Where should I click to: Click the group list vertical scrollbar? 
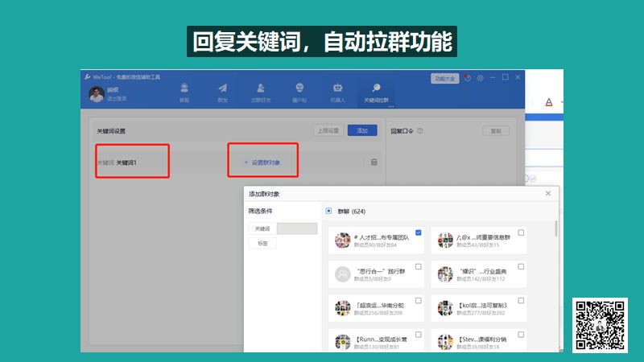555,231
